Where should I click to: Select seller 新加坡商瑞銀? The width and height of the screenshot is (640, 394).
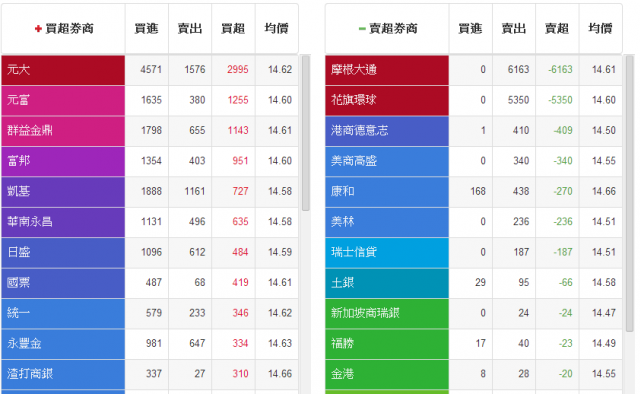387,313
